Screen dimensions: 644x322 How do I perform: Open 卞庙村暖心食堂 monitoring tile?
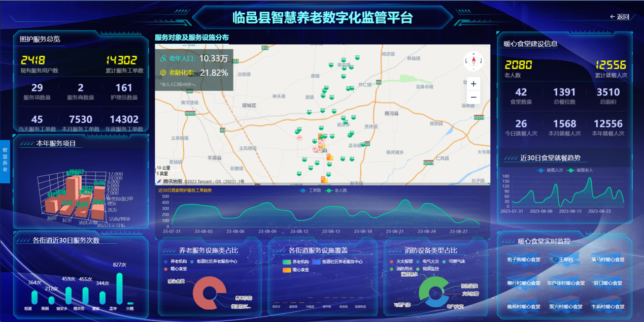(606, 306)
